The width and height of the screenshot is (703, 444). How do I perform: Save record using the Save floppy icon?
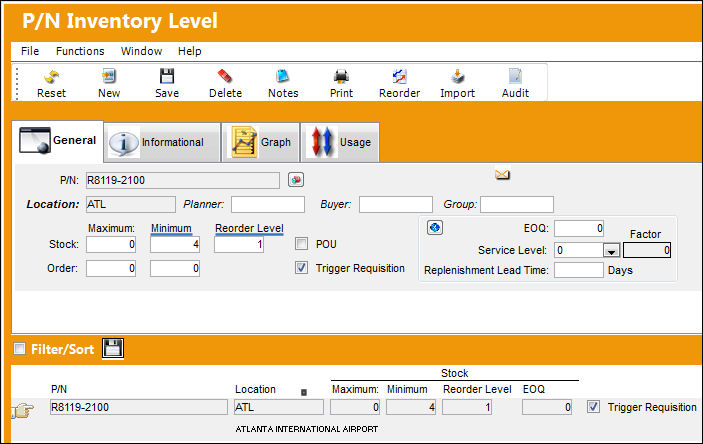pos(167,77)
